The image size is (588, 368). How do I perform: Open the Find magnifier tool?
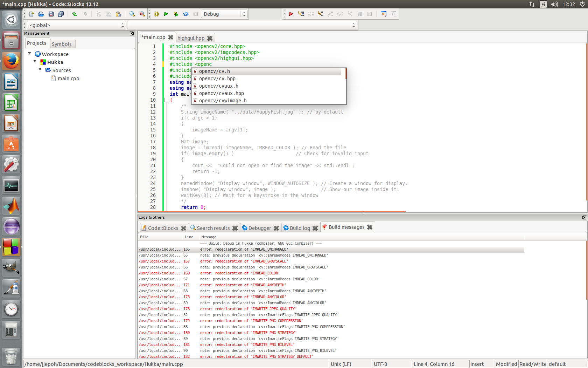click(132, 14)
